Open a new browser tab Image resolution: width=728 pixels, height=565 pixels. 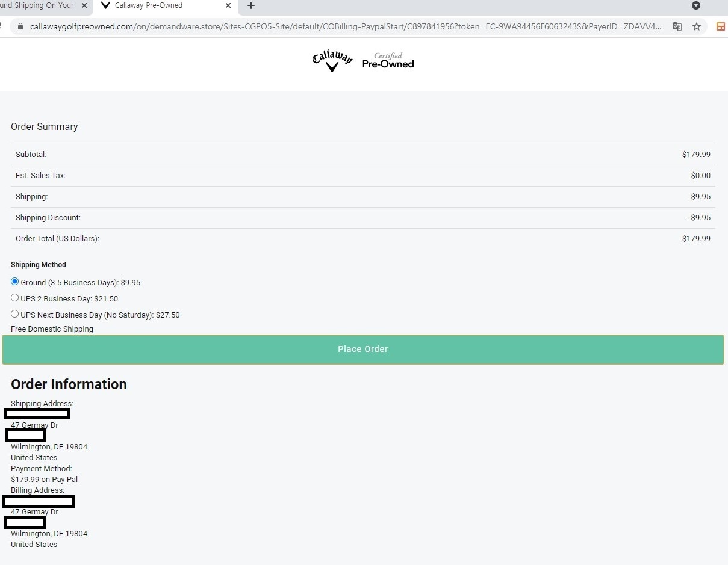pos(251,6)
